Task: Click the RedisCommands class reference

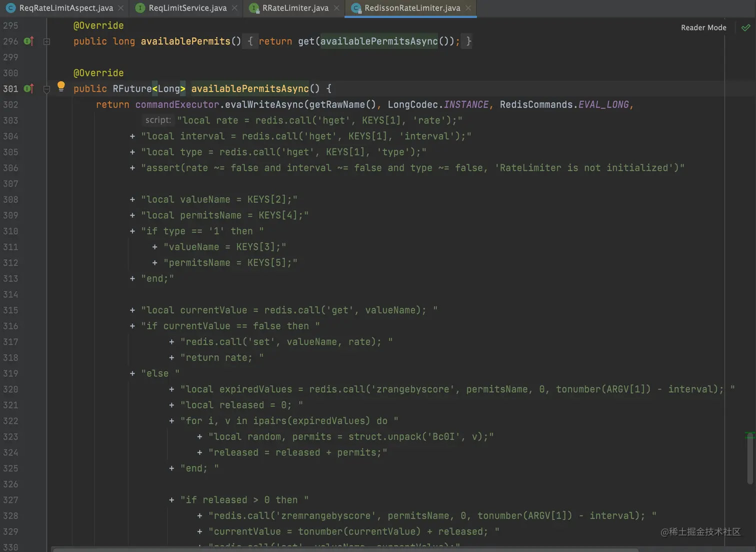Action: click(x=536, y=104)
